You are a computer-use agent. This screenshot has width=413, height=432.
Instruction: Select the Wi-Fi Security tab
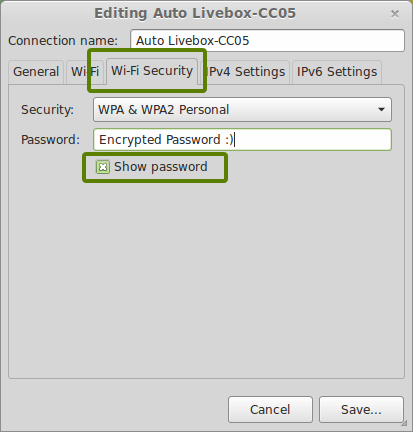[152, 71]
